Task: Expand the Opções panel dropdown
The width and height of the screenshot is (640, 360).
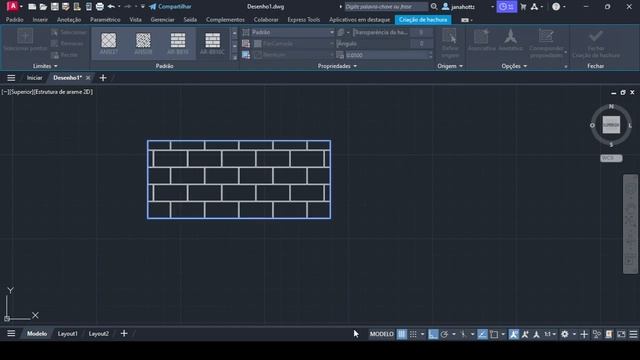Action: pos(514,66)
